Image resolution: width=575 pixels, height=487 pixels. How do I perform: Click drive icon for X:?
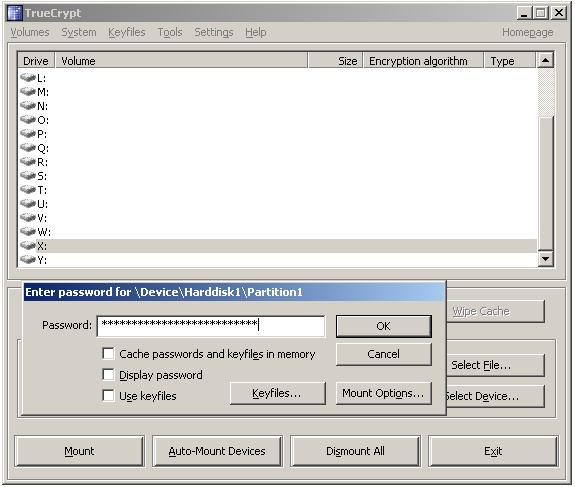coord(28,245)
